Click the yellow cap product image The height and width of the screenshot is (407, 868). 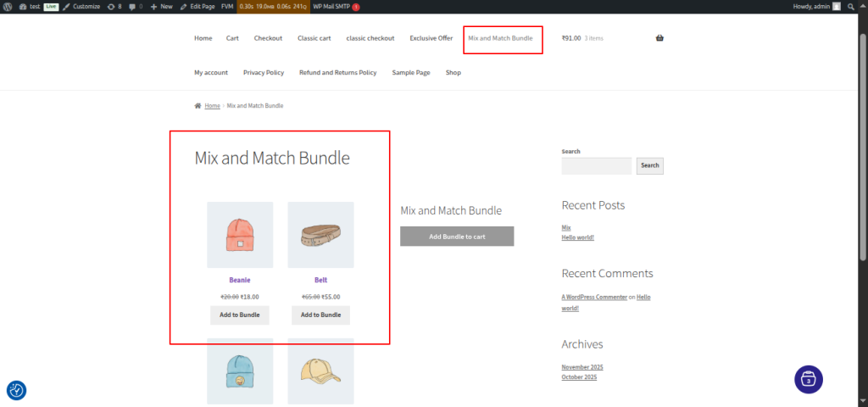pyautogui.click(x=320, y=371)
